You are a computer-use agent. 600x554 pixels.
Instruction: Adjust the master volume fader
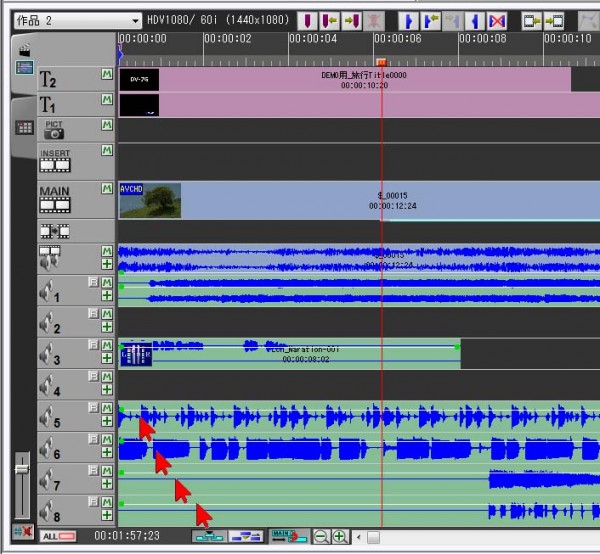22,469
